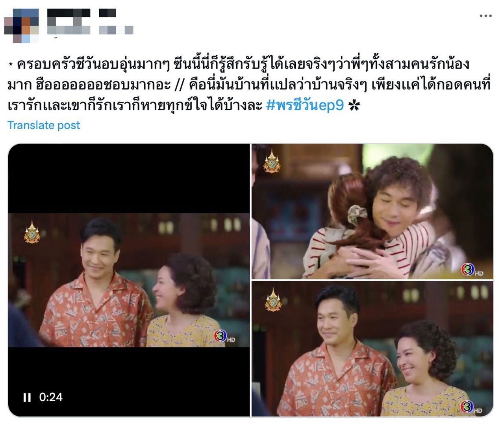Click the Translate post link
504x426 pixels.
click(44, 125)
